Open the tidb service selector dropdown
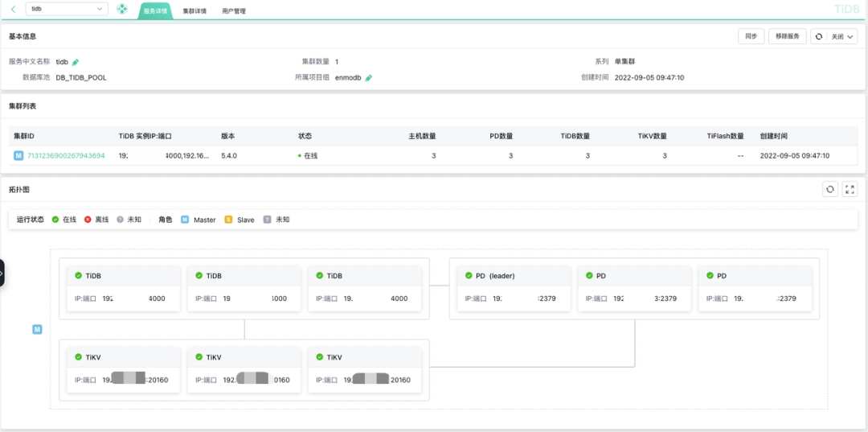The image size is (868, 432). [67, 9]
